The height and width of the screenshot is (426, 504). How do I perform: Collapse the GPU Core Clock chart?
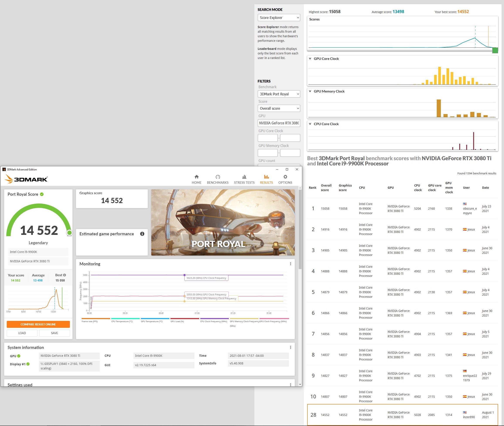coord(310,59)
